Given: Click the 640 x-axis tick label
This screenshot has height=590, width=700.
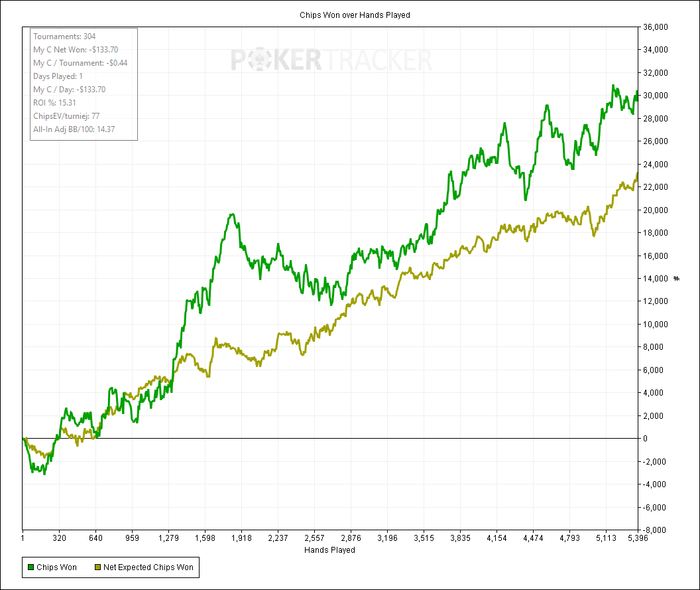Looking at the screenshot, I should 96,538.
